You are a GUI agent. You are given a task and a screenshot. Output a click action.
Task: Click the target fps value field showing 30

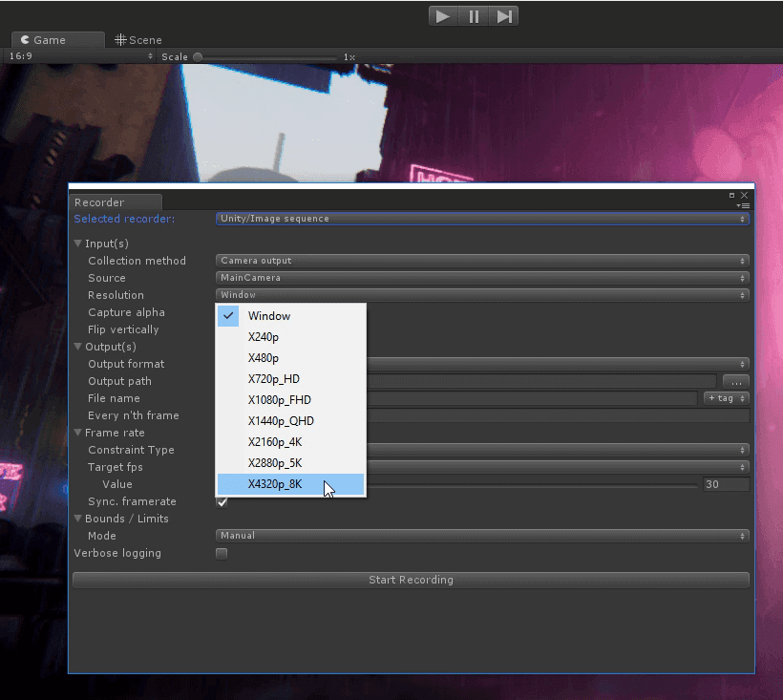coord(726,484)
